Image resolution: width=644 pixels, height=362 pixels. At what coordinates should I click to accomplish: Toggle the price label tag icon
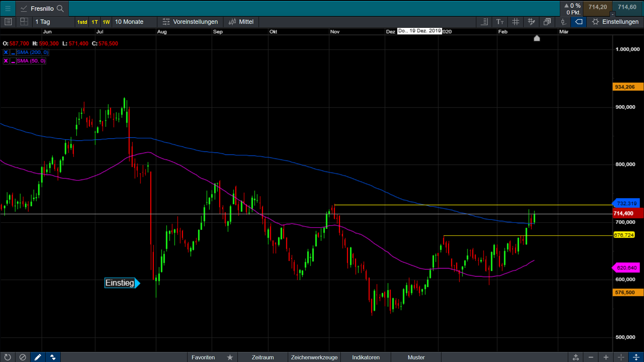click(579, 22)
